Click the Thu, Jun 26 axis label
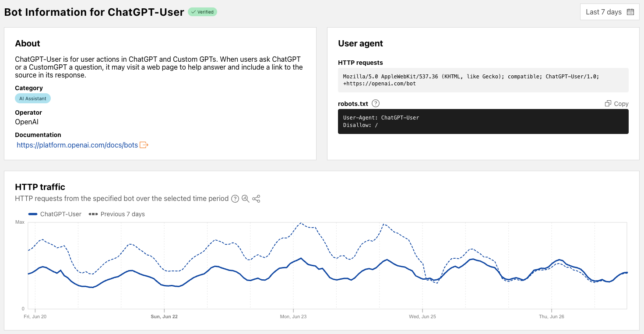The image size is (644, 334). coord(552,316)
